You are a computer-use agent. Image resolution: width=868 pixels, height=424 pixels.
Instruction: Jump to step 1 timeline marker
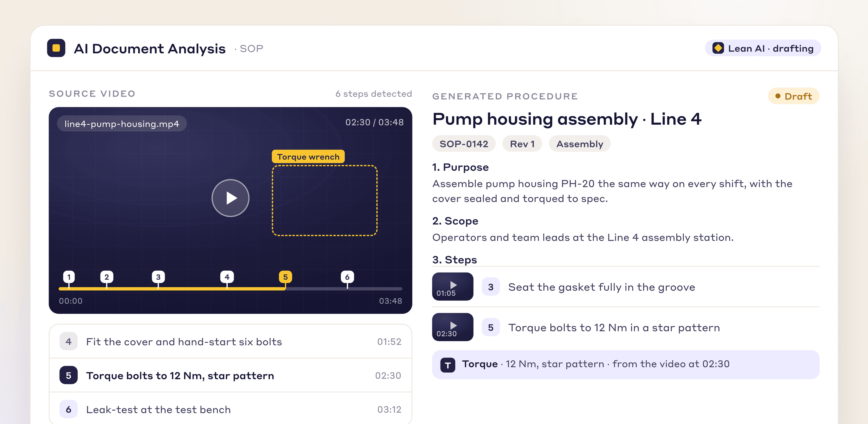(69, 277)
